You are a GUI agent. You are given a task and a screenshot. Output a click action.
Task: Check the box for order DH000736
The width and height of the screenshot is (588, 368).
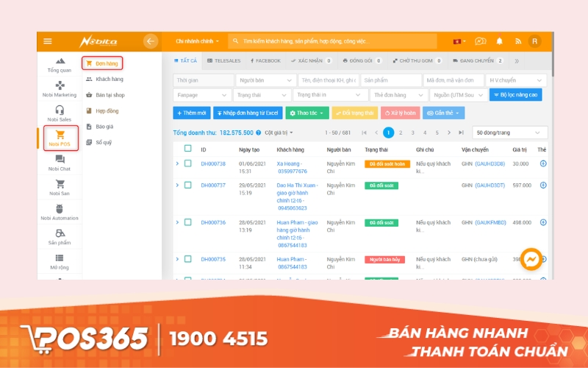188,222
